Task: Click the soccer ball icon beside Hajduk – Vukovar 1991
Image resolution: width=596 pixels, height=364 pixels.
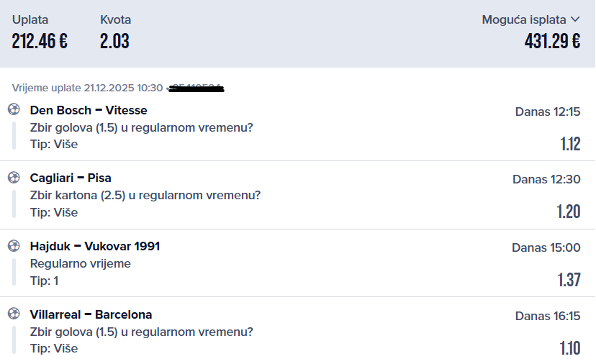Action: tap(14, 245)
